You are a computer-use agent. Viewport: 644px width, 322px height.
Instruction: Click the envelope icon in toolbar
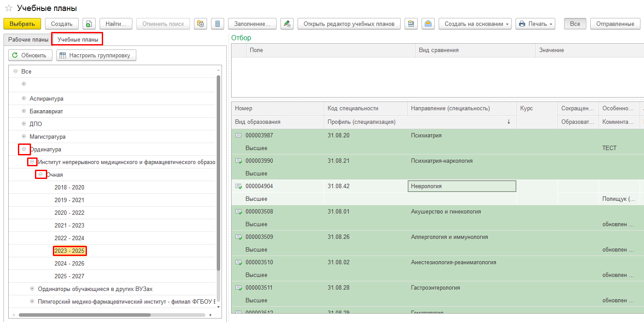pos(428,24)
